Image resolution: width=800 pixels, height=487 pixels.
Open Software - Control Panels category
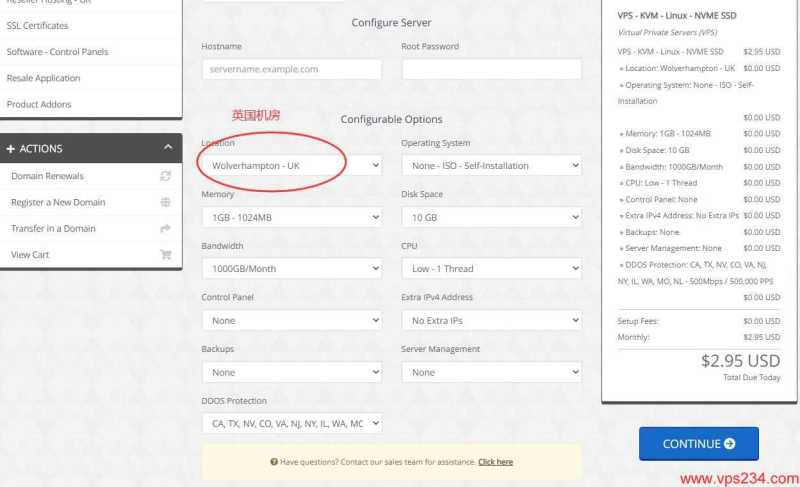(x=91, y=52)
